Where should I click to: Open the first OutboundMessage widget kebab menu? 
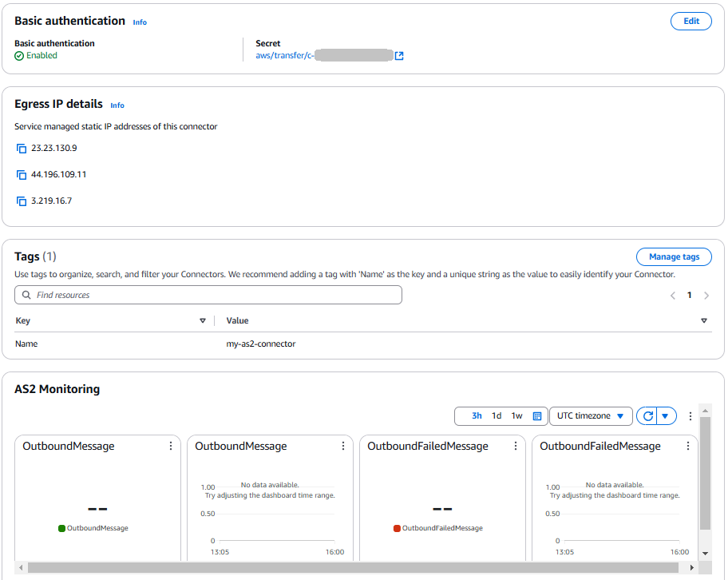click(170, 446)
